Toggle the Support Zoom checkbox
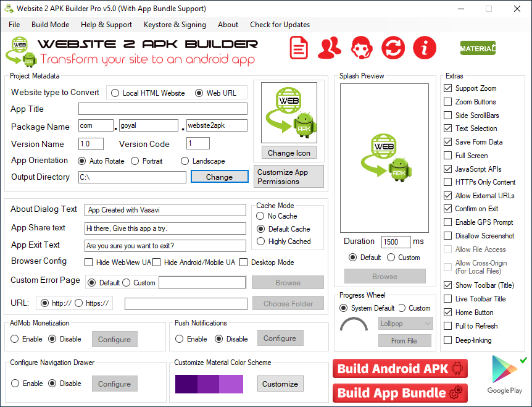Viewport: 532px width, 407px height. [x=448, y=88]
